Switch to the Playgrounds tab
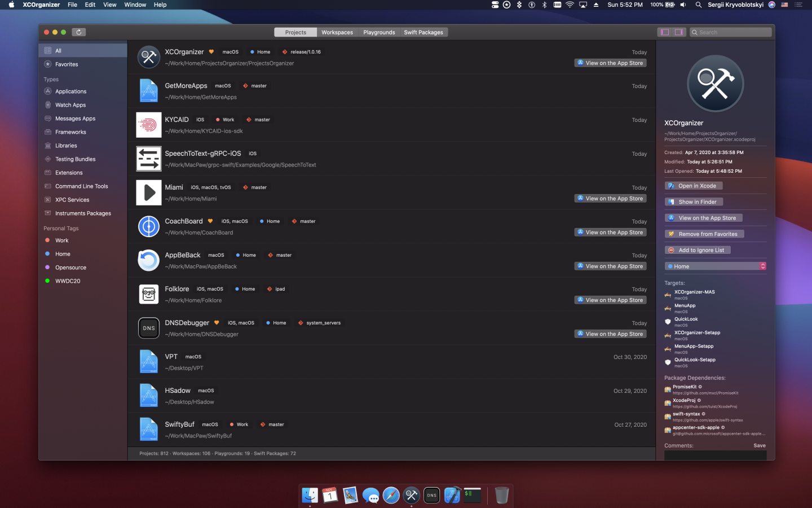The image size is (812, 508). [x=379, y=32]
